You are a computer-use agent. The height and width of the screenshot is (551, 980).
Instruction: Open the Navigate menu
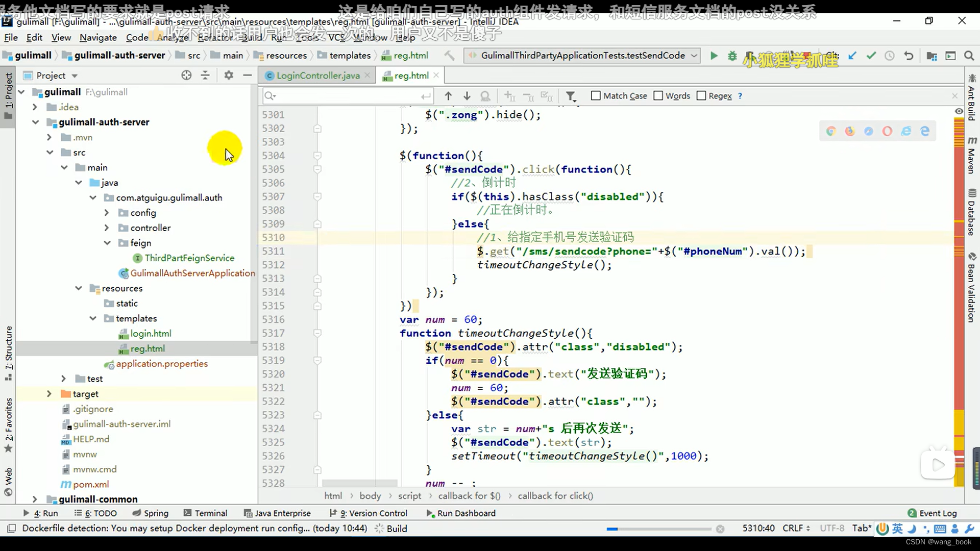[x=98, y=38]
